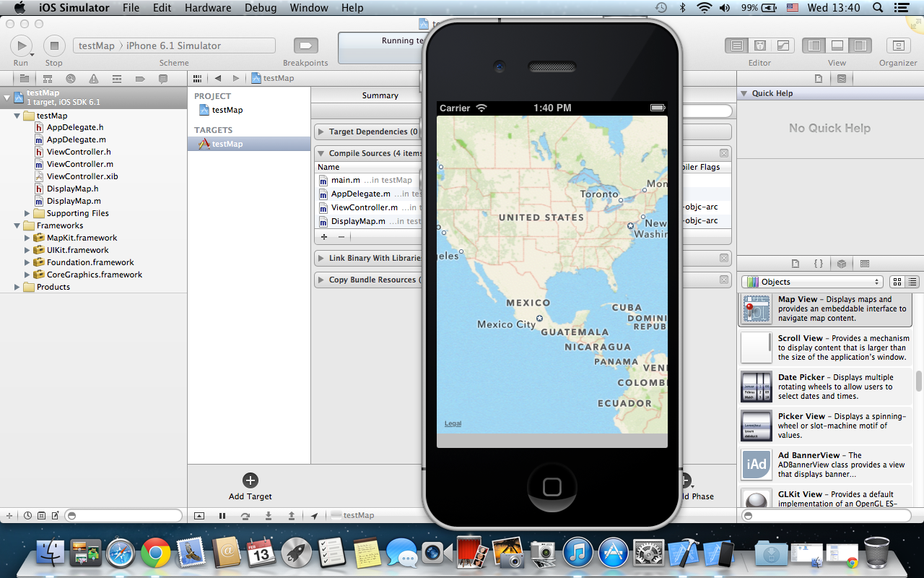Add a new file with navigator plus
The width and height of the screenshot is (924, 578).
click(x=9, y=516)
